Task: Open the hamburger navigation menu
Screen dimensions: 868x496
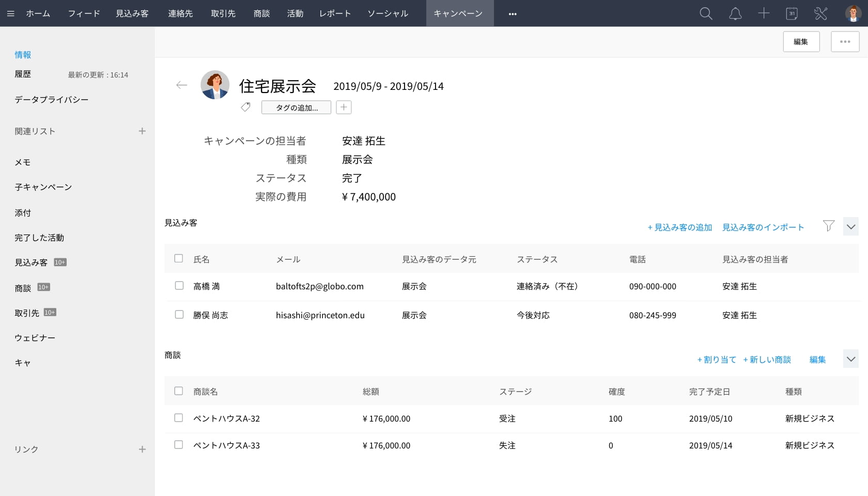Action: click(x=10, y=14)
